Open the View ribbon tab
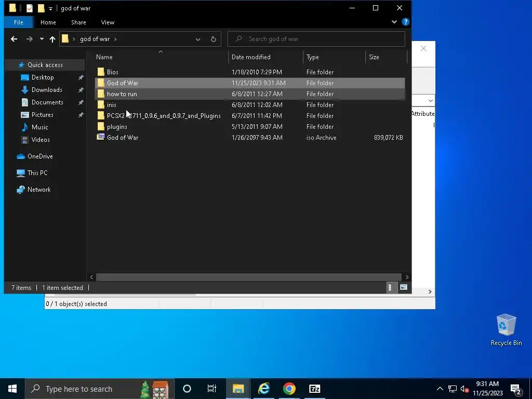This screenshot has height=399, width=532. click(108, 22)
